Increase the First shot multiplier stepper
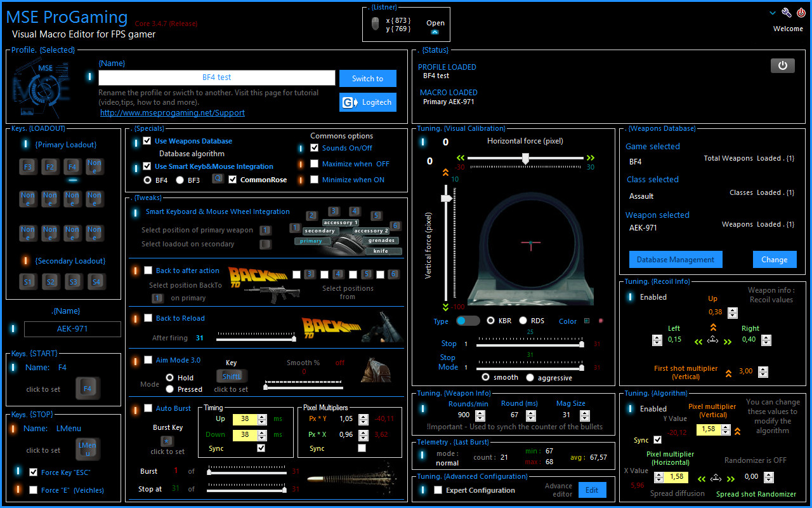This screenshot has height=508, width=812. coord(763,369)
